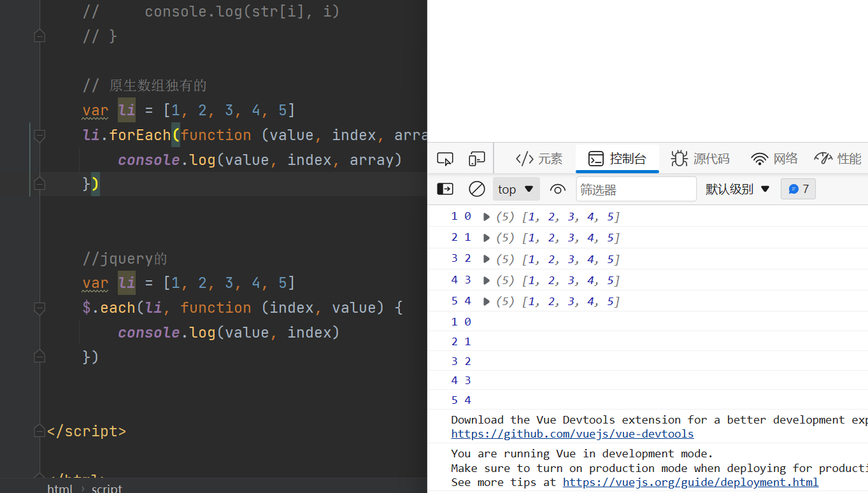
Task: Click console.log(value, index, array) line
Action: click(x=260, y=160)
